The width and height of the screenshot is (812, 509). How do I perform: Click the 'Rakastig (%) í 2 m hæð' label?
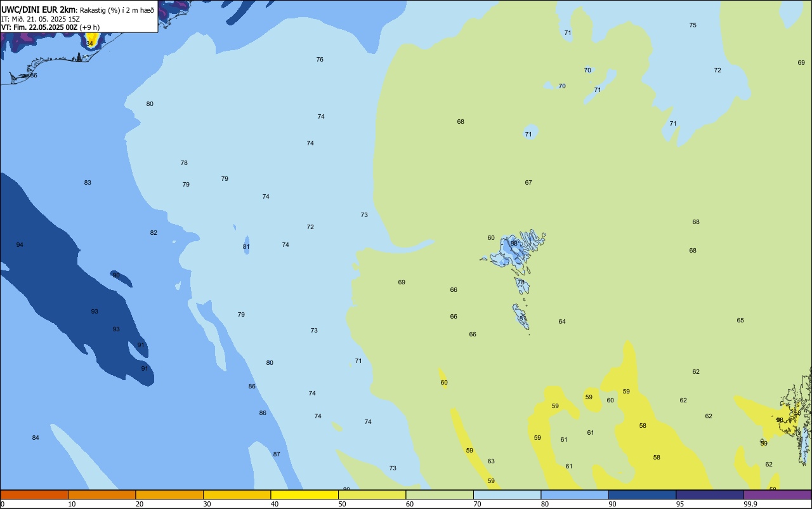(x=117, y=10)
